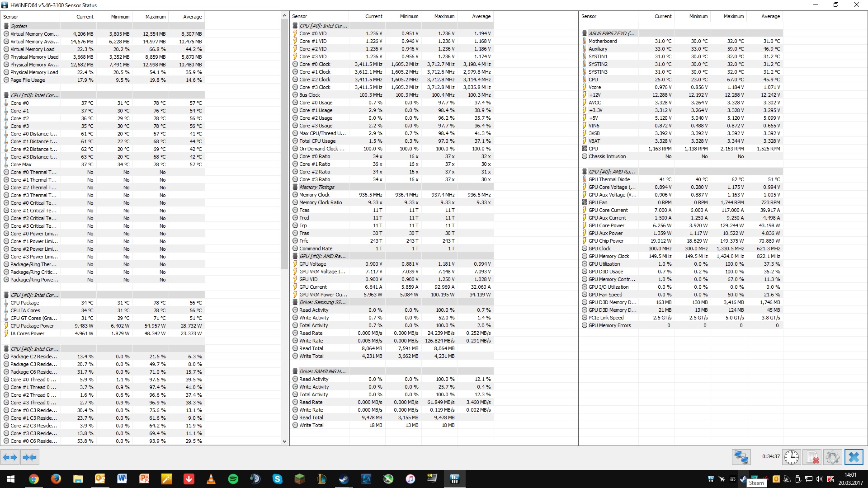This screenshot has height=488, width=868.
Task: Click Maximum column header in right panel
Action: (733, 16)
